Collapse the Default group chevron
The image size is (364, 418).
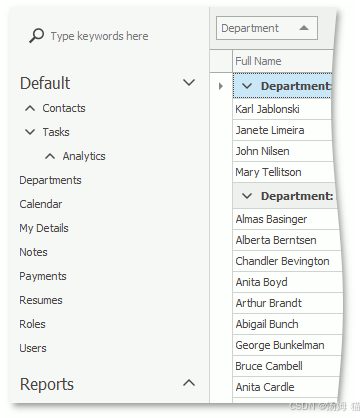click(x=189, y=82)
